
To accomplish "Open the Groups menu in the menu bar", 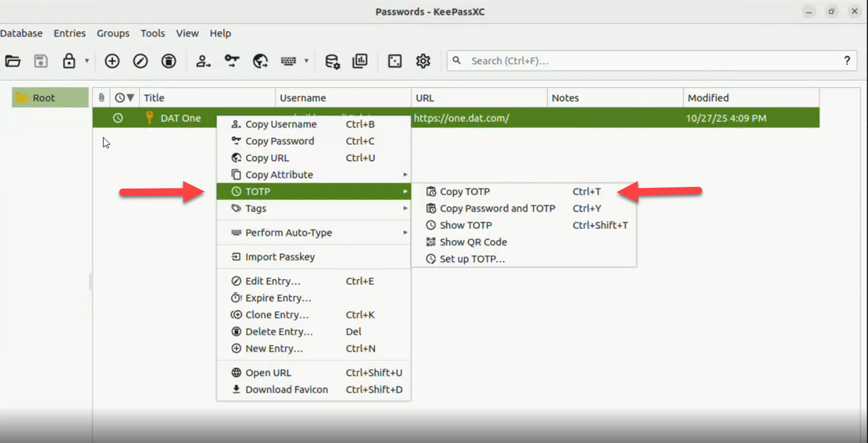I will (113, 34).
